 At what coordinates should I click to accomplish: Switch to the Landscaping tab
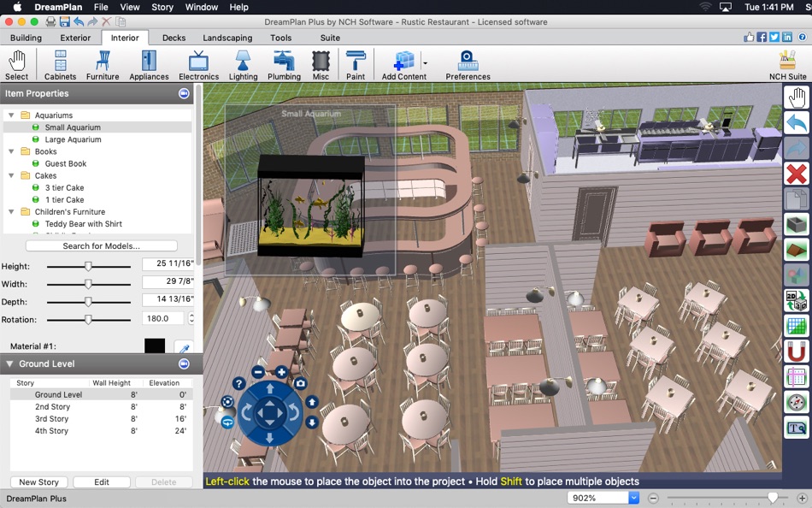pyautogui.click(x=227, y=38)
